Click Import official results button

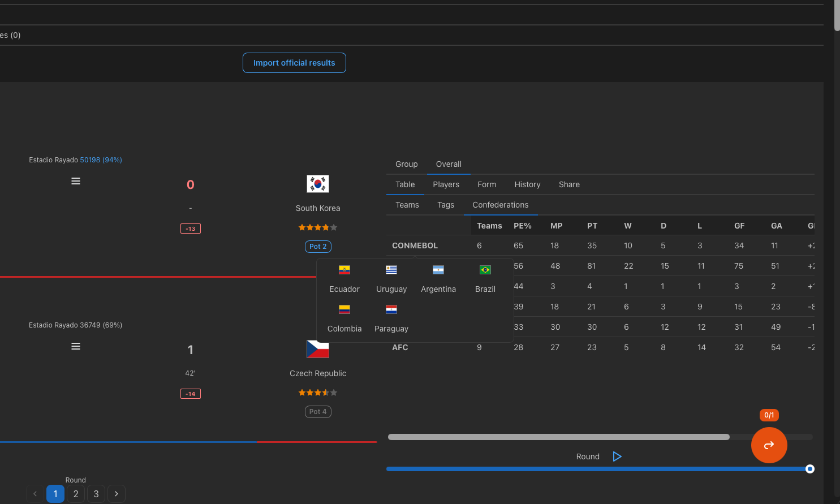[x=294, y=63]
